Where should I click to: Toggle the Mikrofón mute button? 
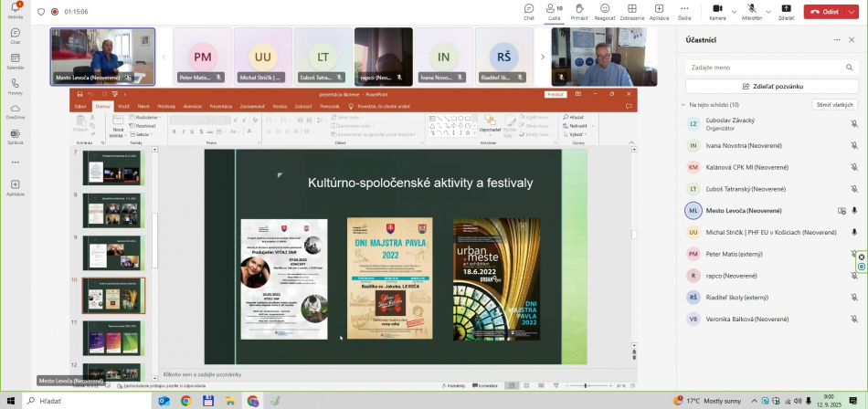(751, 10)
